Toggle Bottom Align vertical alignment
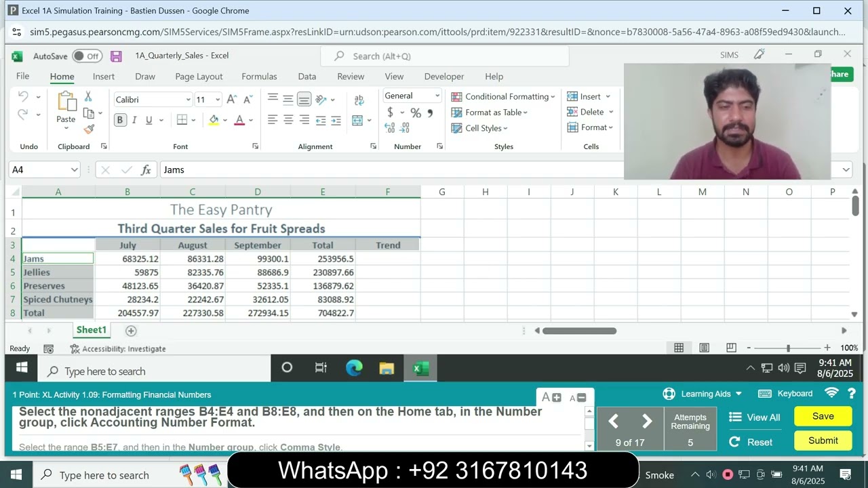The width and height of the screenshot is (868, 488). pos(304,100)
